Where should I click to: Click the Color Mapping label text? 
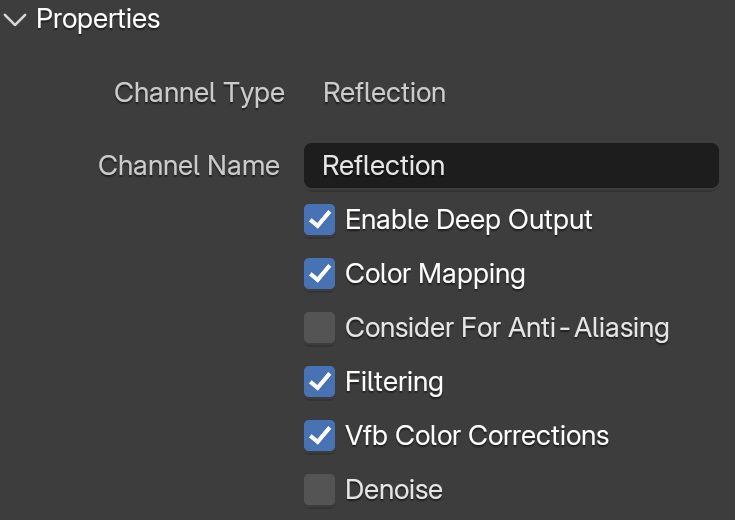pyautogui.click(x=435, y=274)
